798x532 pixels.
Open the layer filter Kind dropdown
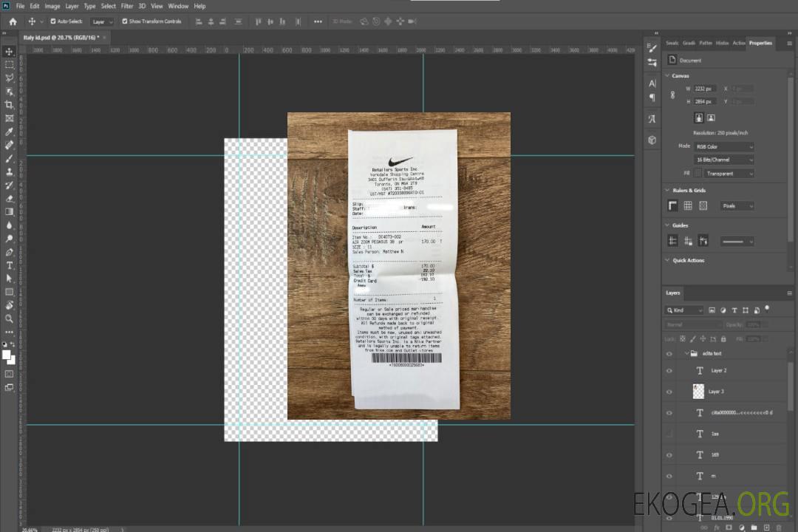pyautogui.click(x=684, y=310)
